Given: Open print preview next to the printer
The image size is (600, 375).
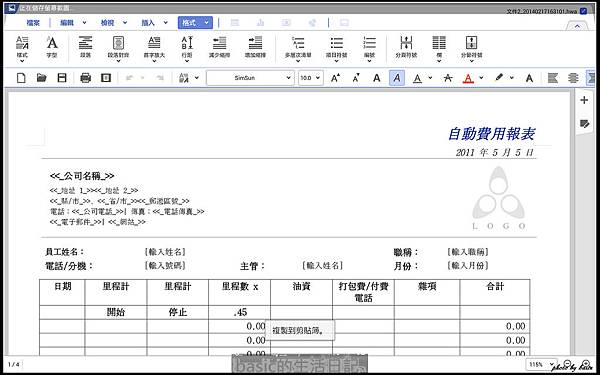Looking at the screenshot, I should [x=106, y=78].
